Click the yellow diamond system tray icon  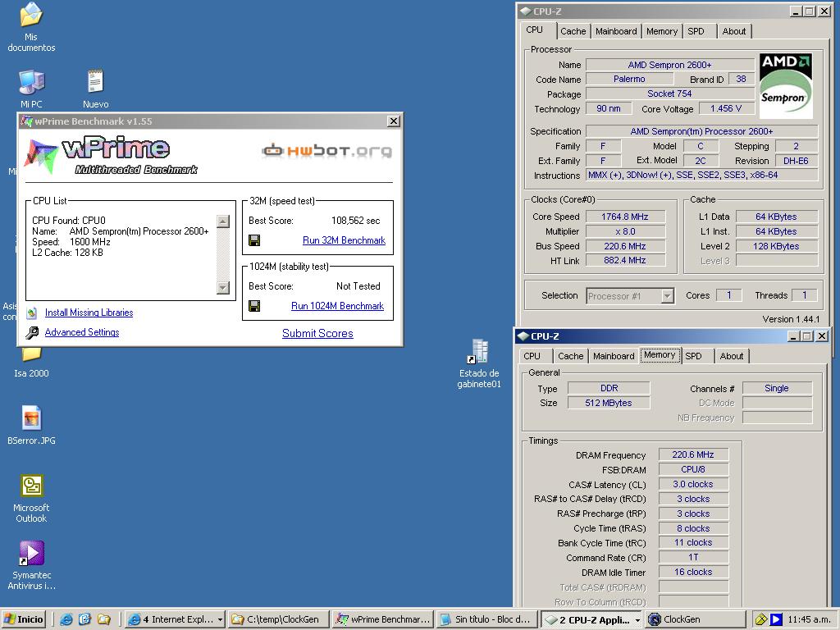click(761, 619)
